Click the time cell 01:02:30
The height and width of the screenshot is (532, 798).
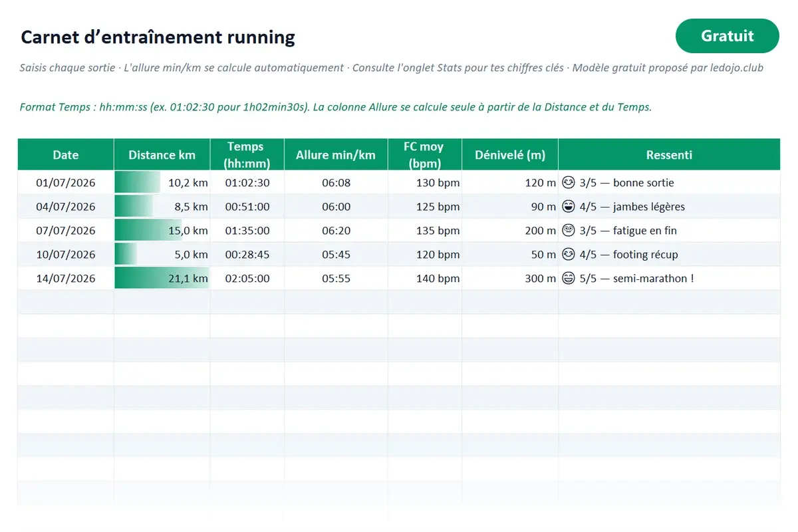pyautogui.click(x=247, y=183)
